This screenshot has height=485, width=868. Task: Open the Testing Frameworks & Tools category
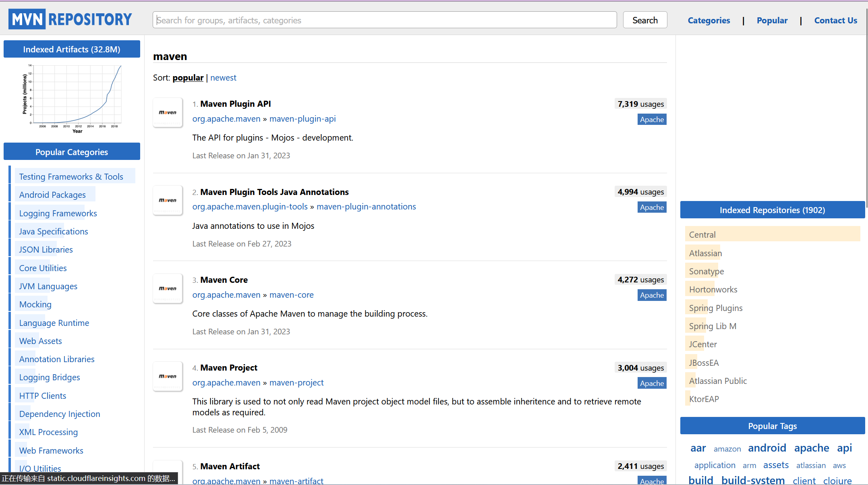(x=71, y=177)
